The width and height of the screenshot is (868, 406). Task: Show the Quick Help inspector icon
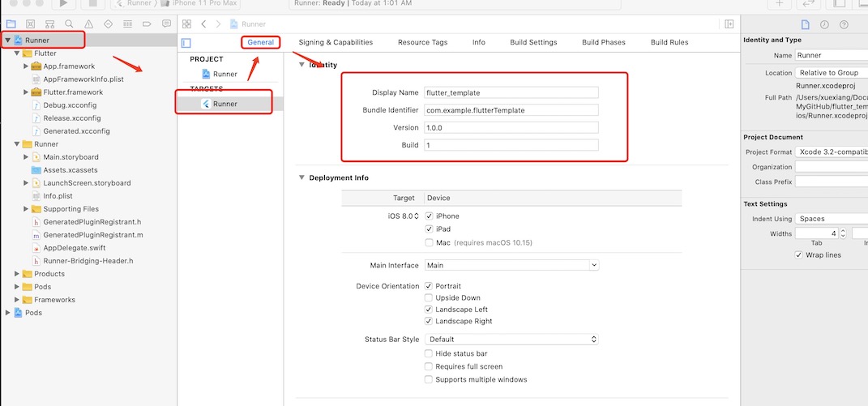pyautogui.click(x=844, y=24)
